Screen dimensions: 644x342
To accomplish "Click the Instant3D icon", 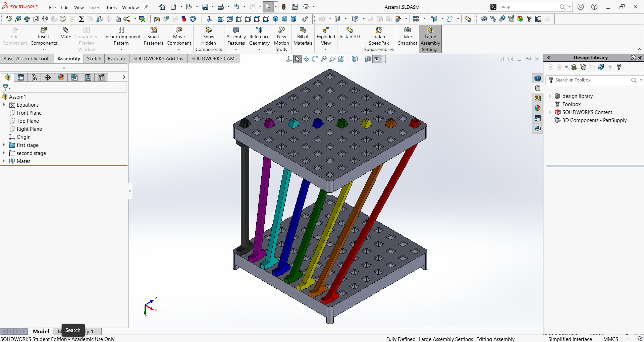I will [350, 31].
